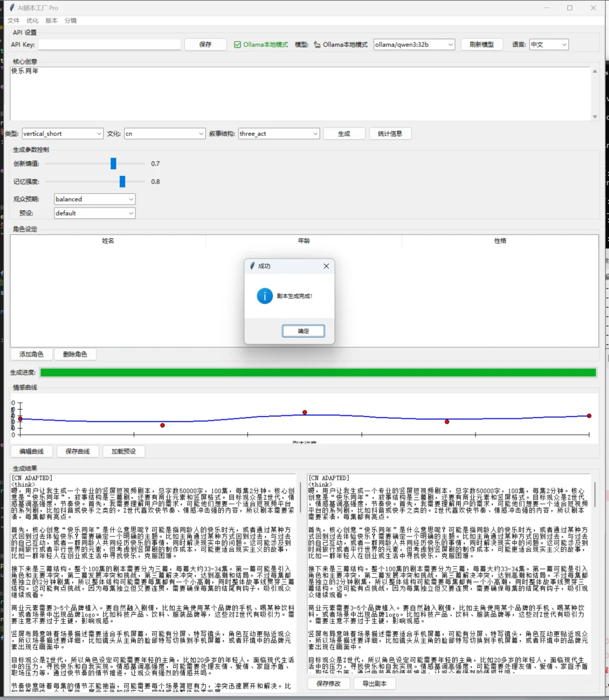Click the 编辑曲线 button

[32, 451]
